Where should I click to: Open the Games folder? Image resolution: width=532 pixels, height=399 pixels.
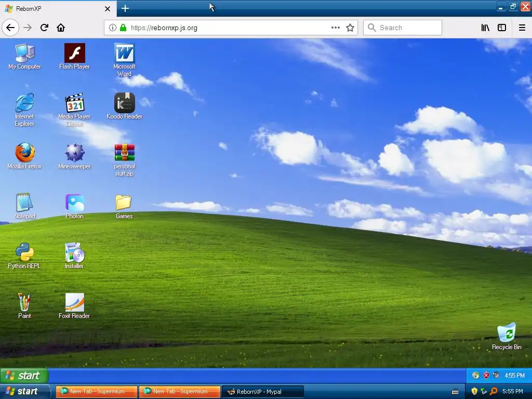[x=124, y=206]
